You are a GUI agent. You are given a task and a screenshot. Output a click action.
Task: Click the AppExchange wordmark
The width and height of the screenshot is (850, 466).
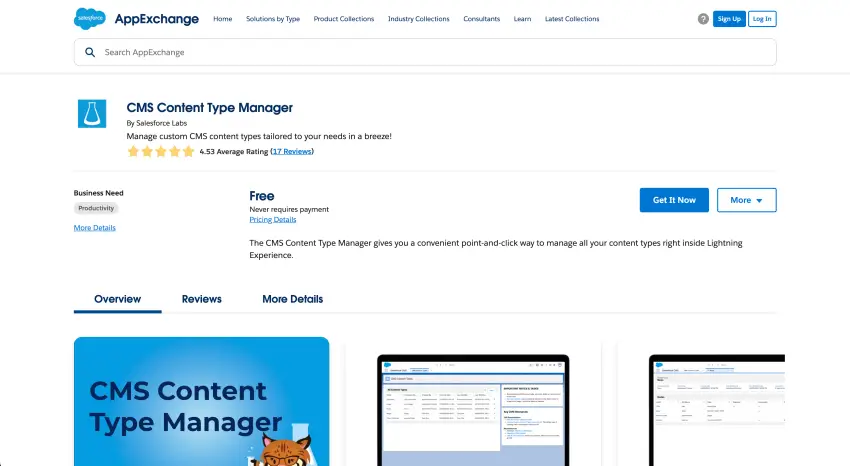(157, 19)
